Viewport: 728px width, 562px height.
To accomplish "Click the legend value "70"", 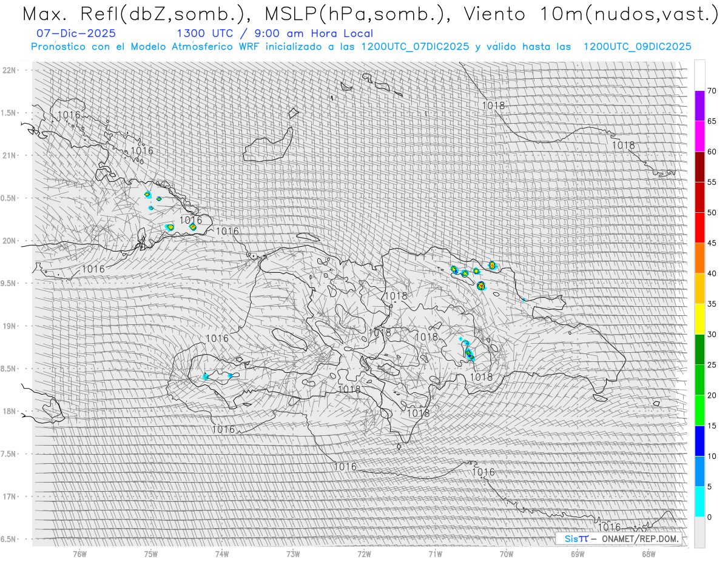I will pyautogui.click(x=712, y=91).
